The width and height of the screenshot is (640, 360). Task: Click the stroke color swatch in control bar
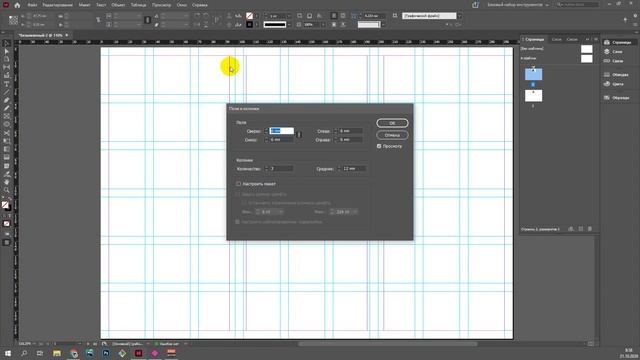click(x=249, y=24)
